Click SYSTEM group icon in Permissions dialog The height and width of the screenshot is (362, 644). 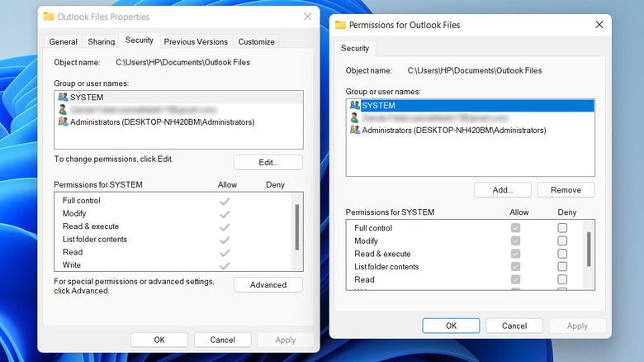click(355, 105)
